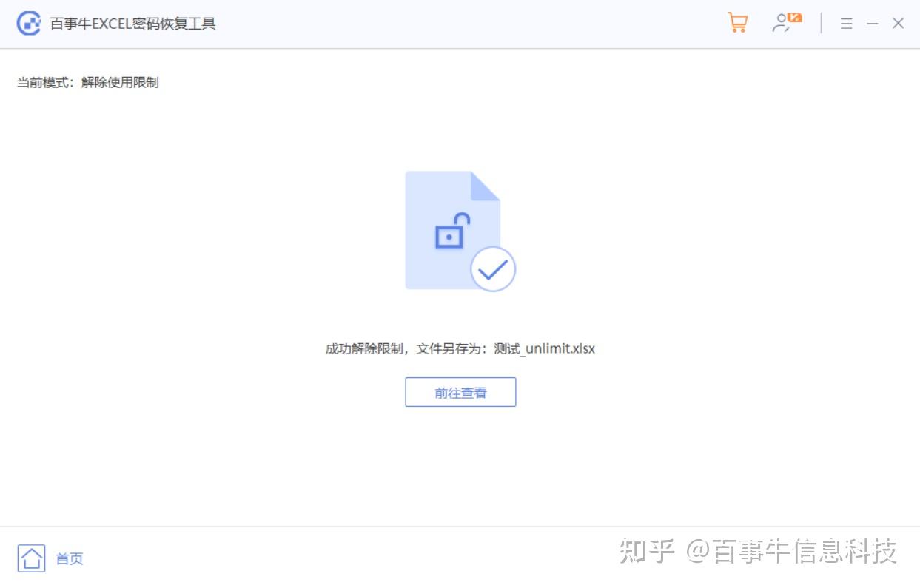
Task: Click the 百事牛EXCEL密码恢复工具 title text
Action: 132,24
